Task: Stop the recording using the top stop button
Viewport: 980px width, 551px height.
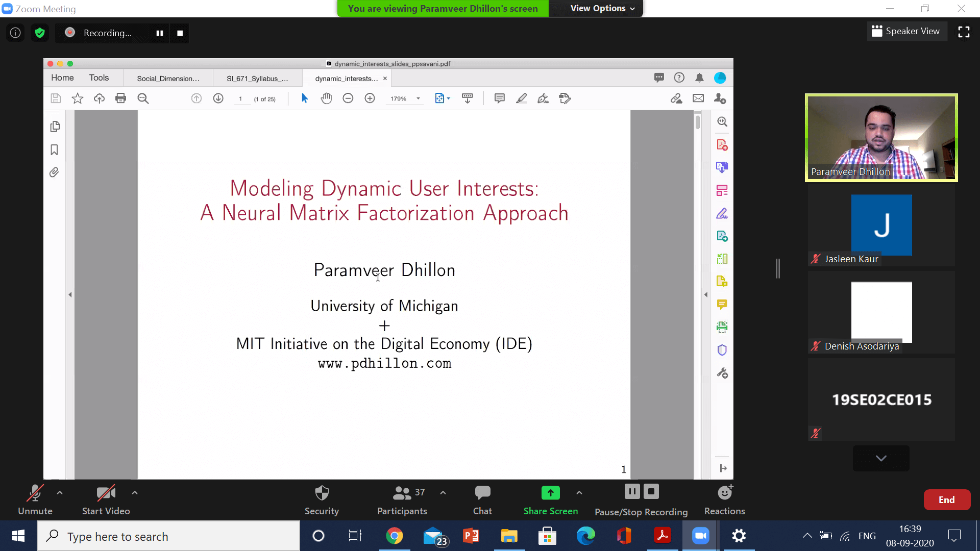Action: point(180,33)
